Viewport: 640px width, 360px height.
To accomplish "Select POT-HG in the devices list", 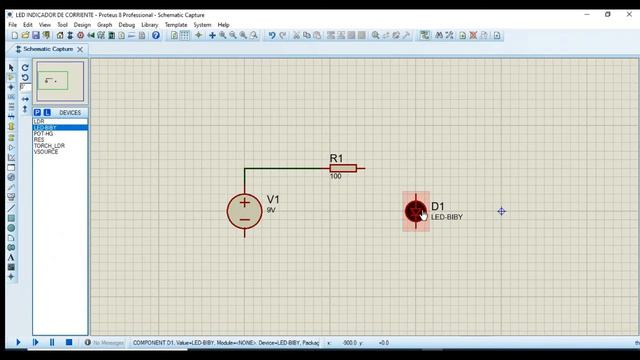I will tap(60, 133).
